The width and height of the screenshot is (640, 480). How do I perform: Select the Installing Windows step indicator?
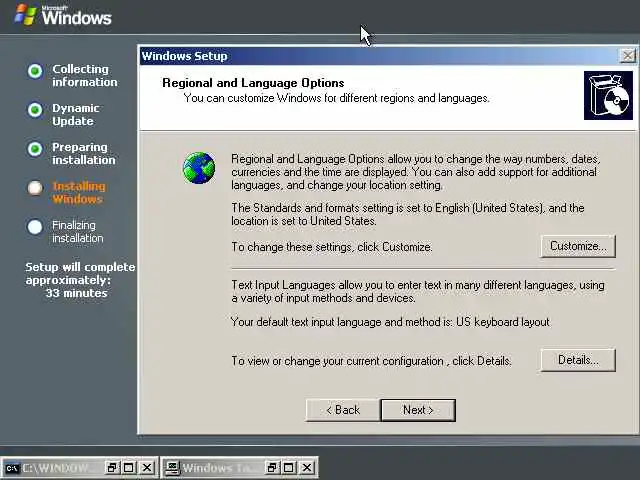[x=35, y=188]
